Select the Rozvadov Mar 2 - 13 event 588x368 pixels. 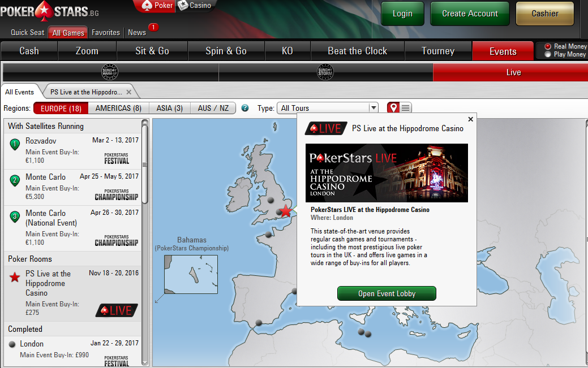[x=73, y=150]
